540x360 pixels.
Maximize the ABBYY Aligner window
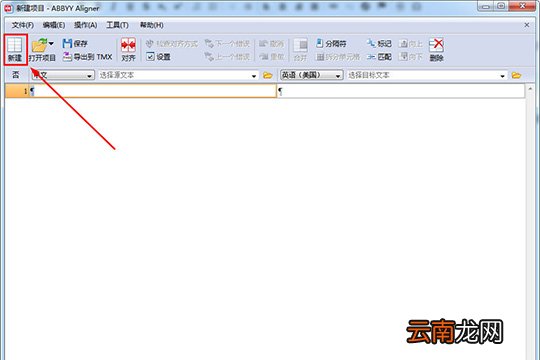click(x=501, y=6)
